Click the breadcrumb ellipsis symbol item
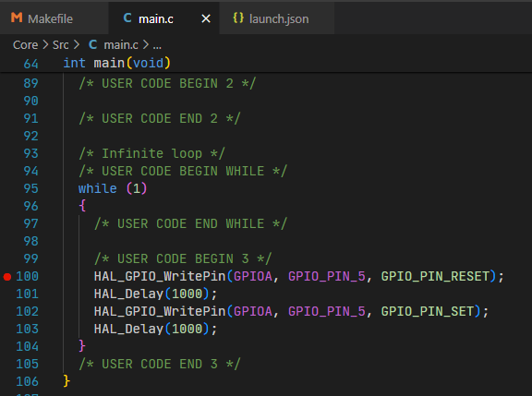Screen dimensions: 532x396 157,45
